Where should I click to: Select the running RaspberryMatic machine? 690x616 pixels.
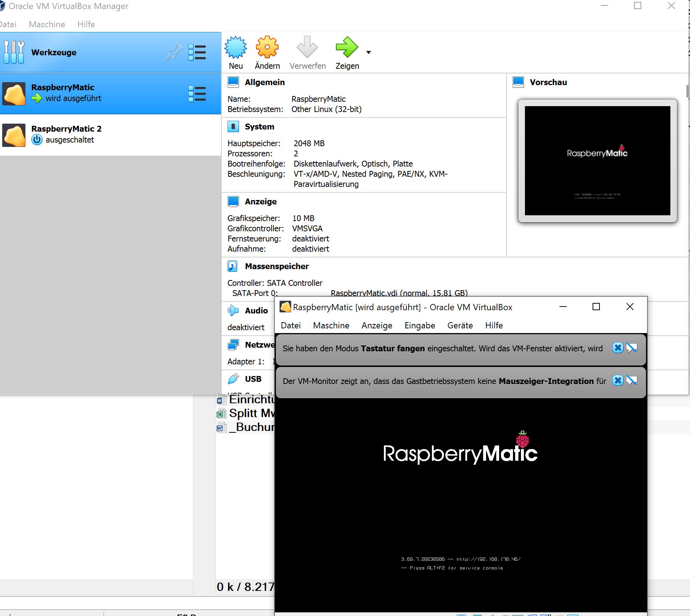point(111,94)
